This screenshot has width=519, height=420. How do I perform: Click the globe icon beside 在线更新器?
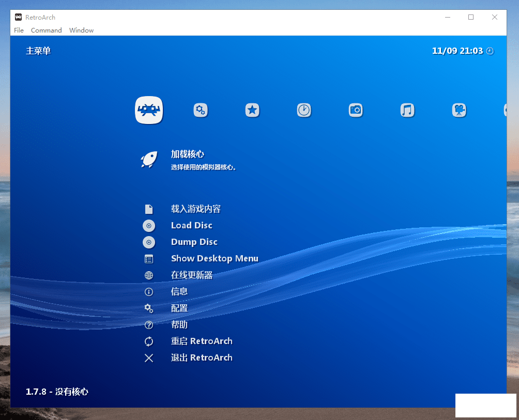[149, 275]
